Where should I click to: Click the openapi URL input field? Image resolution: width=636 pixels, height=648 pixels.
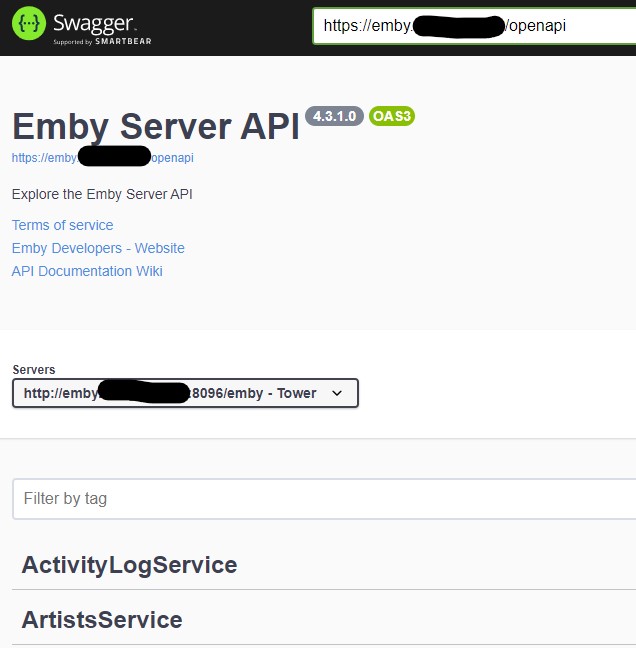coord(474,26)
